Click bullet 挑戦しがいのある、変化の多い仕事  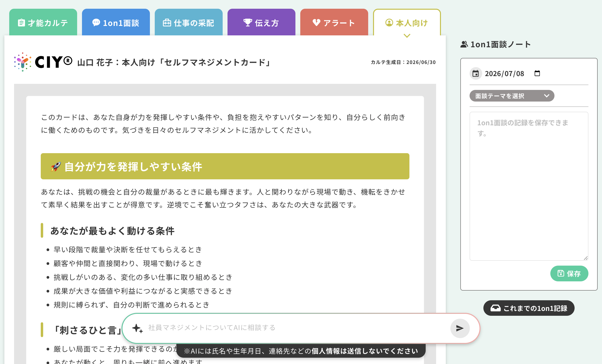click(x=143, y=277)
